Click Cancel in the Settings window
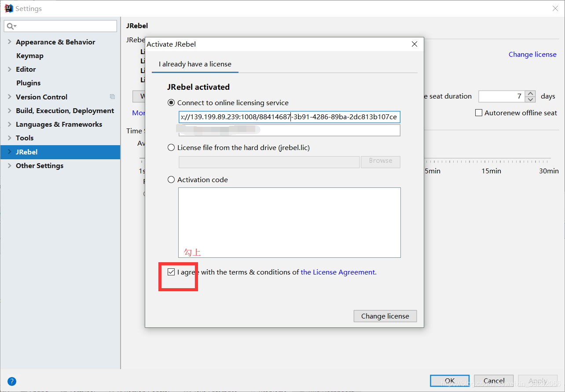Viewport: 565px width, 392px height. point(494,381)
